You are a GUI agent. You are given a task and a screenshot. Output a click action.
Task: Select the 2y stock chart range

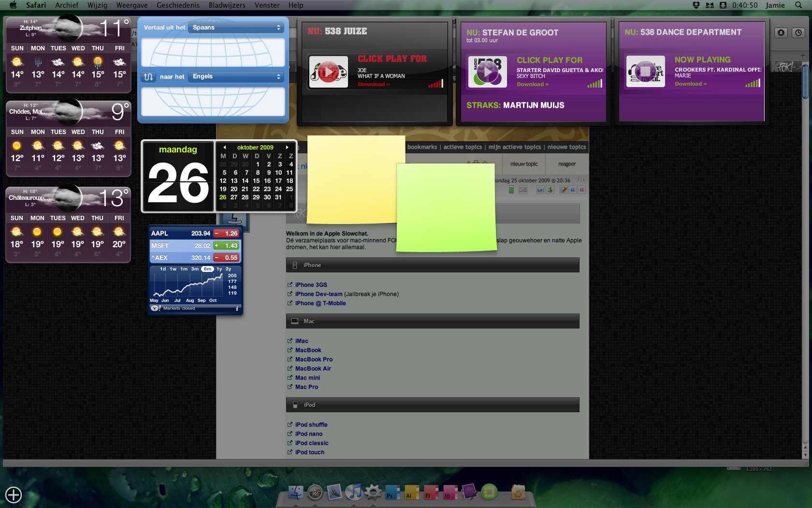pos(229,269)
